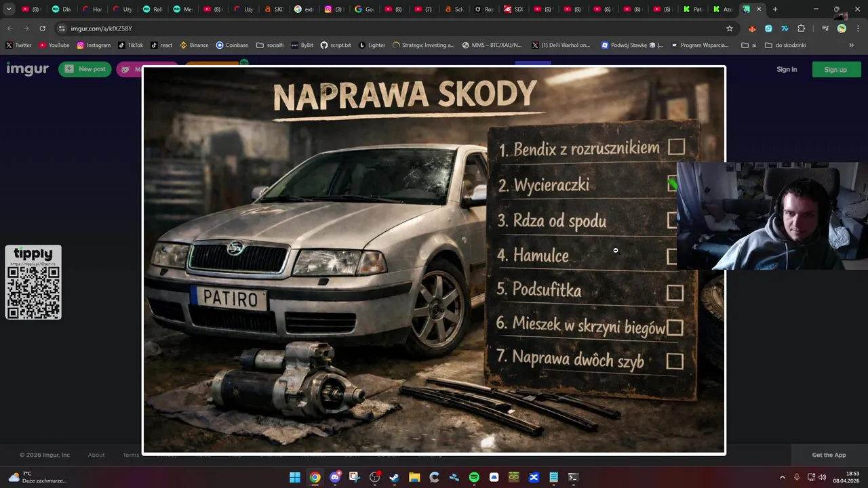
Task: Open the media control icon in toolbar
Action: click(825, 28)
